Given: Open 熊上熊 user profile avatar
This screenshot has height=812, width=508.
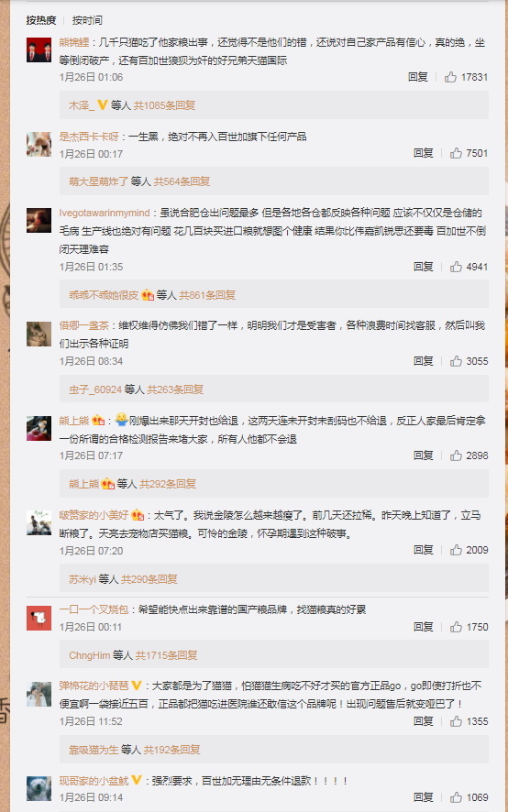Looking at the screenshot, I should [x=39, y=428].
